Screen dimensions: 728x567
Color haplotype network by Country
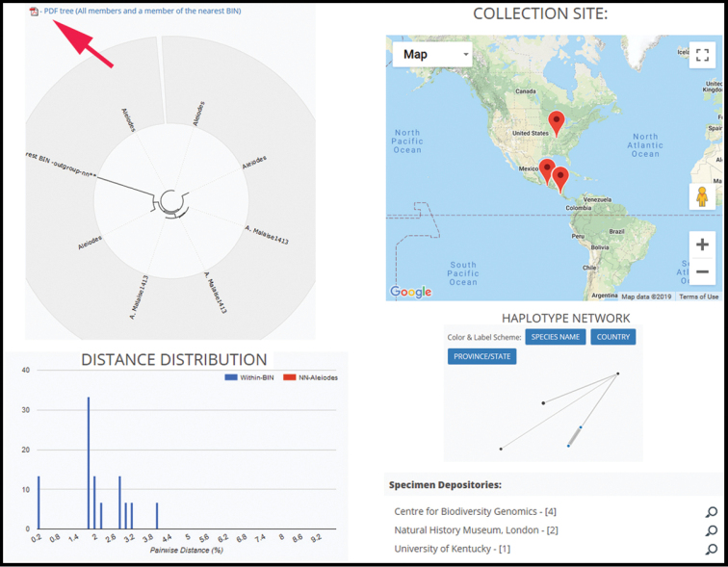pos(612,337)
